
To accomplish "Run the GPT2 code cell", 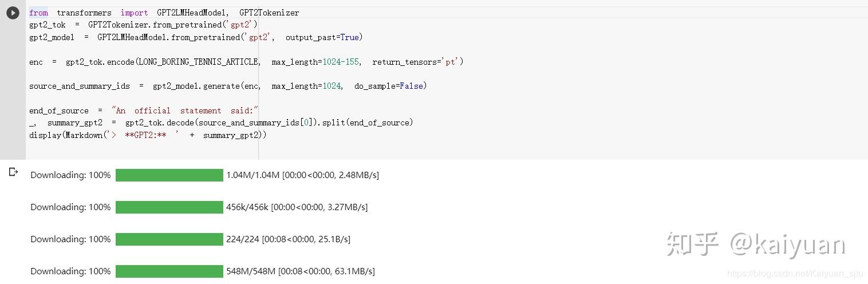I will coord(13,13).
